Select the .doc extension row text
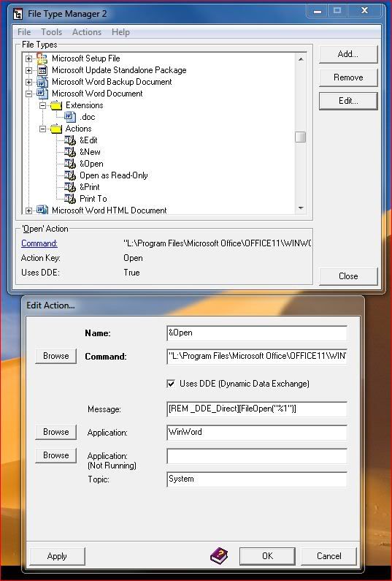The image size is (392, 581). coord(88,117)
